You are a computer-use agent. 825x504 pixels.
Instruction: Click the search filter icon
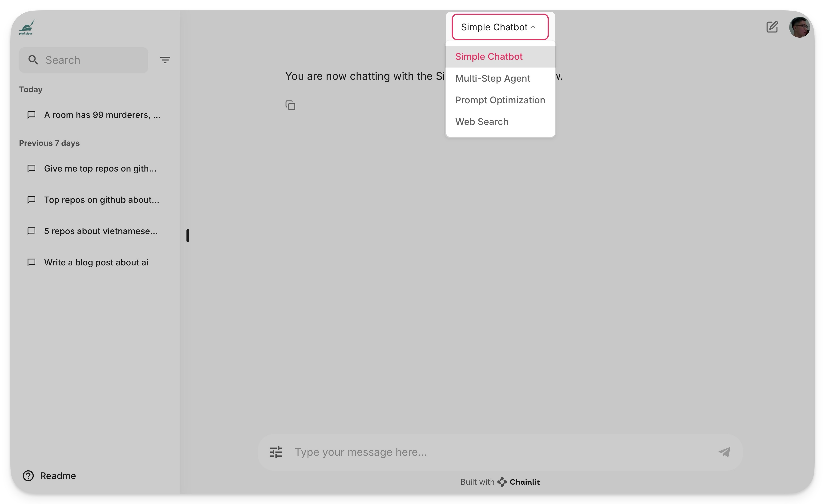tap(165, 60)
